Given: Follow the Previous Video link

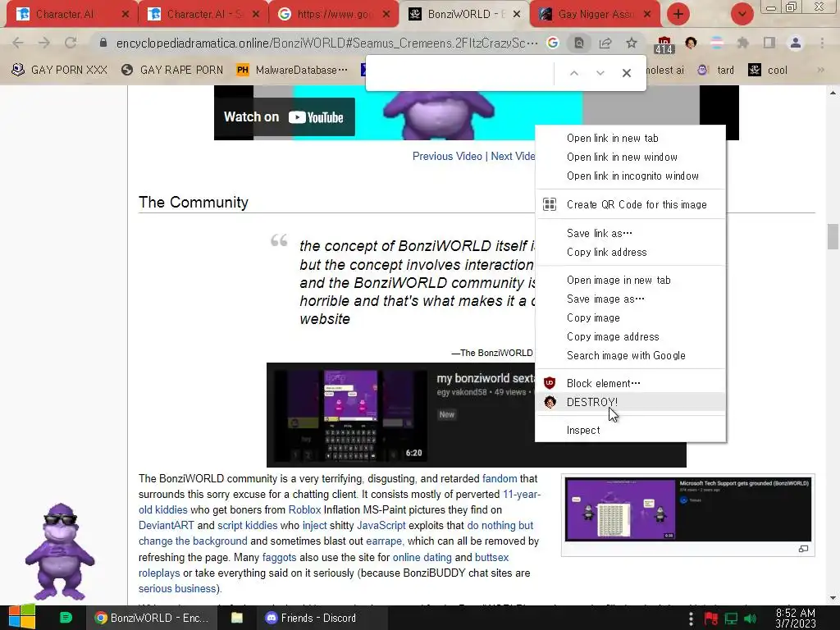Looking at the screenshot, I should pyautogui.click(x=447, y=156).
